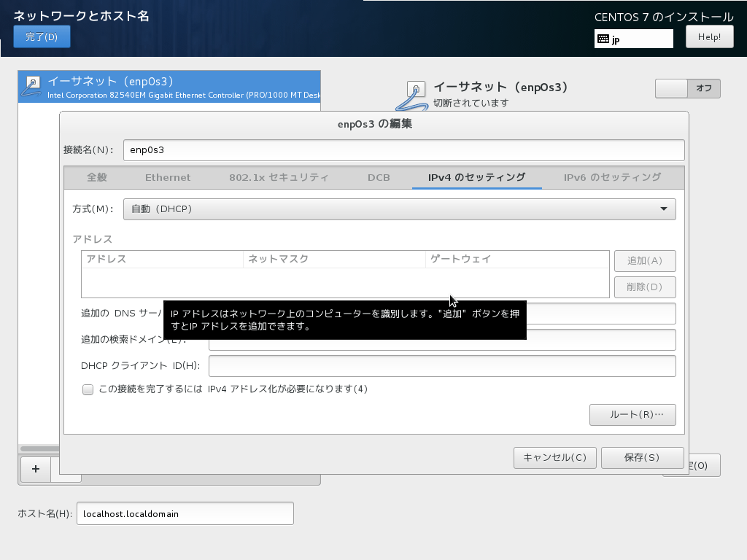Toggle the Ethernet オフ switch to on
Viewport: 747px width, 560px height.
point(670,88)
